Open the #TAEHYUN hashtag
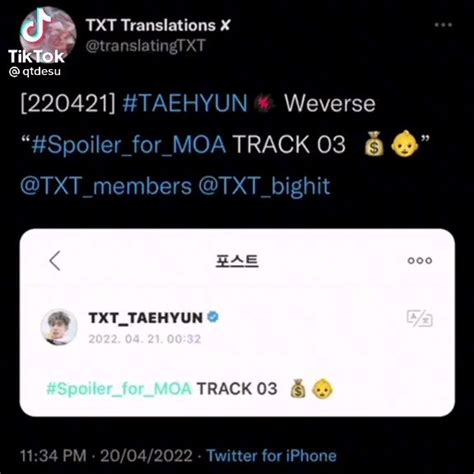The height and width of the screenshot is (474, 474). pos(185,103)
